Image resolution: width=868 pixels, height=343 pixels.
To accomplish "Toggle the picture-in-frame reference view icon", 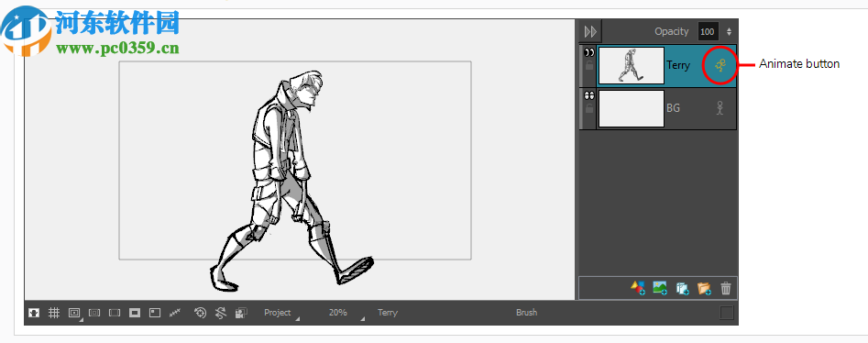I will [x=155, y=313].
